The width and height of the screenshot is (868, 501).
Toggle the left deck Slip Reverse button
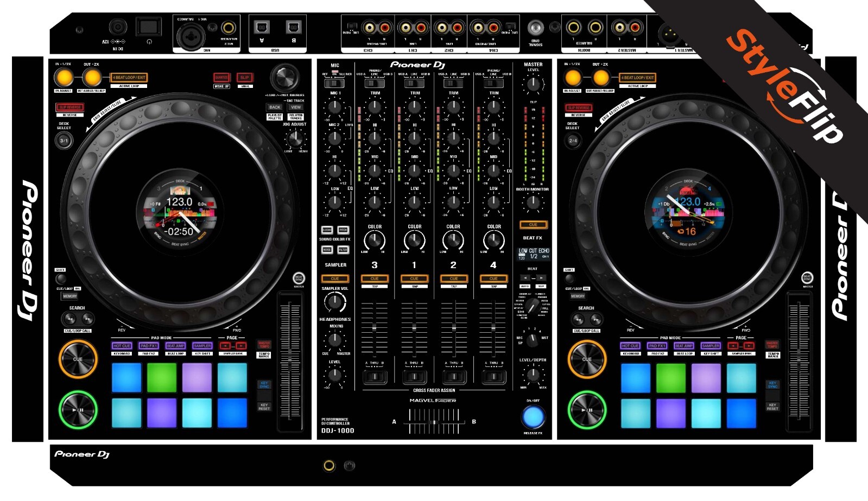click(x=69, y=107)
